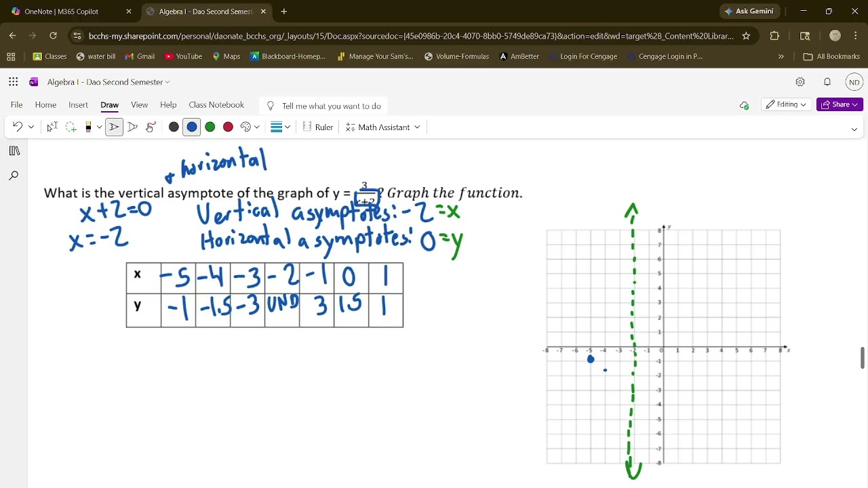Screen dimensions: 868x488
Task: Select the active pen tool
Action: (x=114, y=127)
